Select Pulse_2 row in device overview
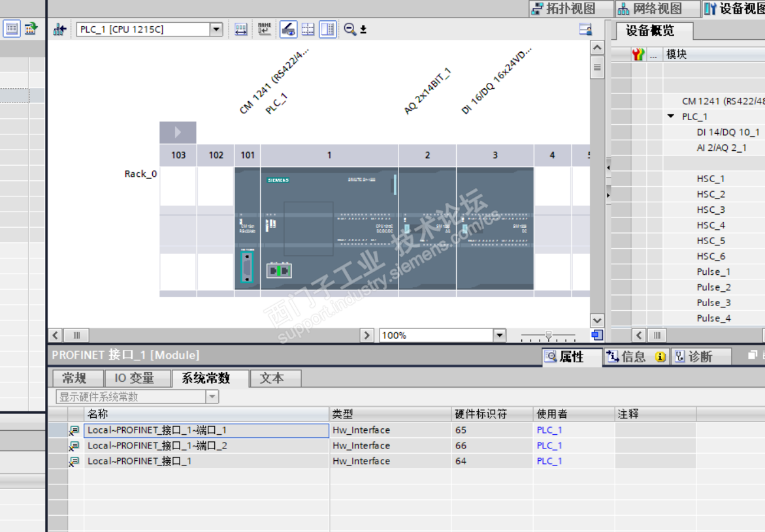Screen dimensions: 765x532 pyautogui.click(x=714, y=287)
